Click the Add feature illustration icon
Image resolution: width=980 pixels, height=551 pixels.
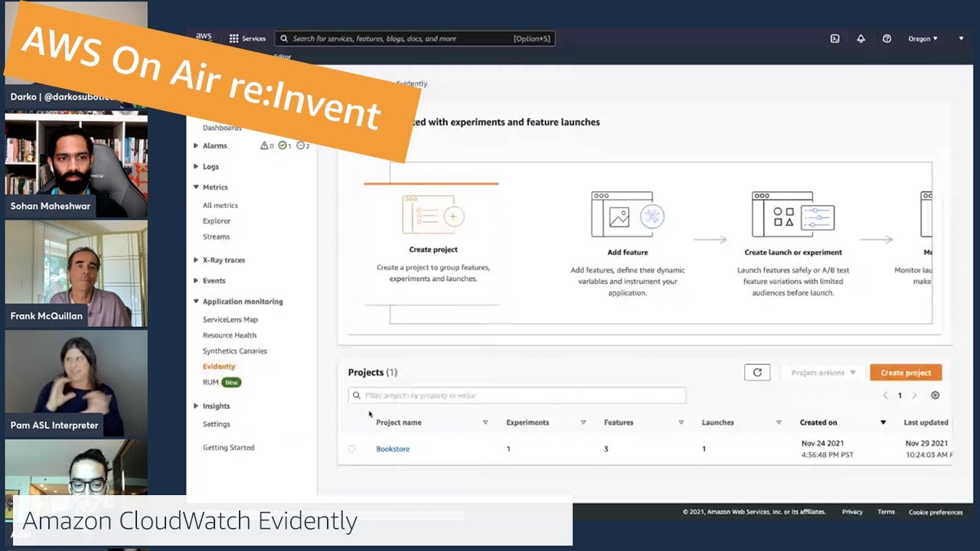point(627,215)
